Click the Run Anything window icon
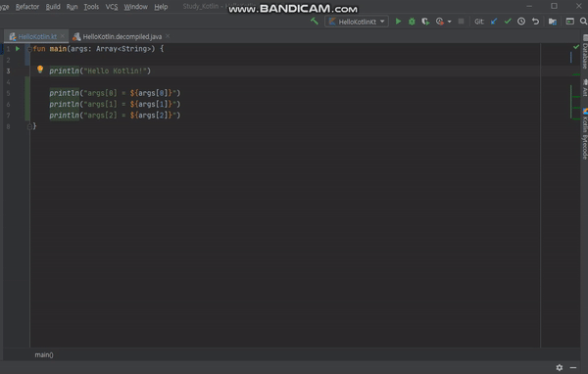This screenshot has height=374, width=588. pyautogui.click(x=570, y=22)
